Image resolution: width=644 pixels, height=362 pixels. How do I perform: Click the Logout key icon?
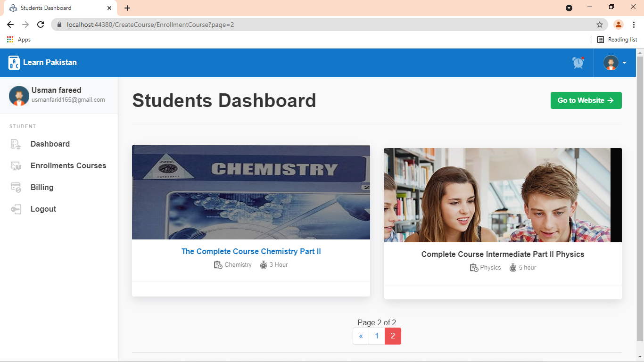pos(16,209)
